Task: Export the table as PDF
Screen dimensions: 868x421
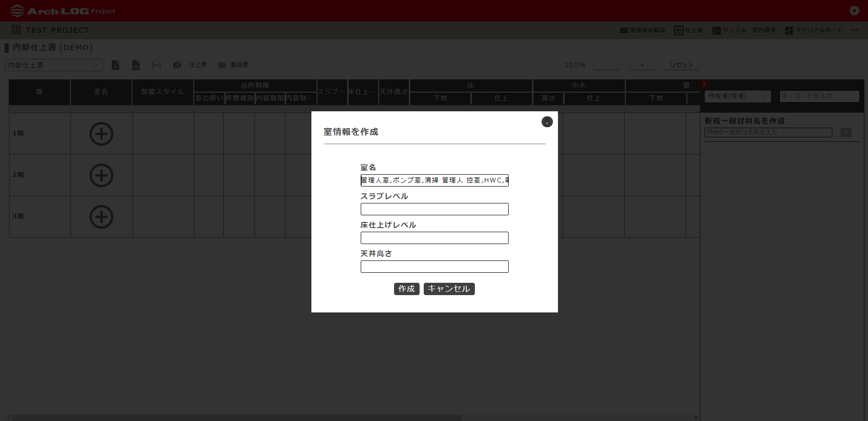Action: click(x=116, y=65)
